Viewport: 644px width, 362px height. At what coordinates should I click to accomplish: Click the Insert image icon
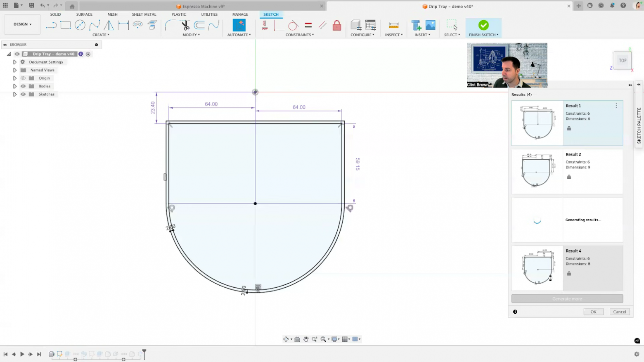431,25
